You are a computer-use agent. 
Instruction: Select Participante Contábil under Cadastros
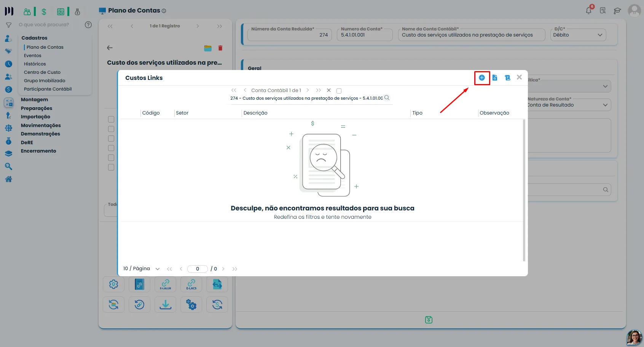(x=48, y=89)
